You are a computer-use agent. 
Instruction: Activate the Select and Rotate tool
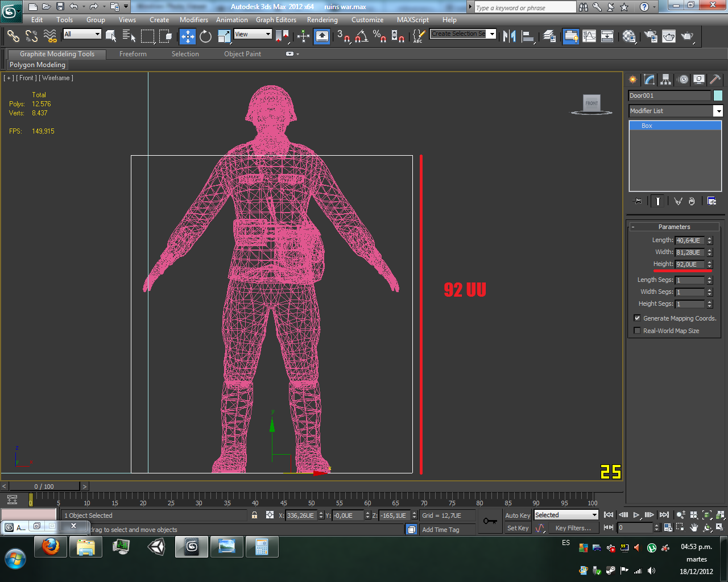[206, 36]
